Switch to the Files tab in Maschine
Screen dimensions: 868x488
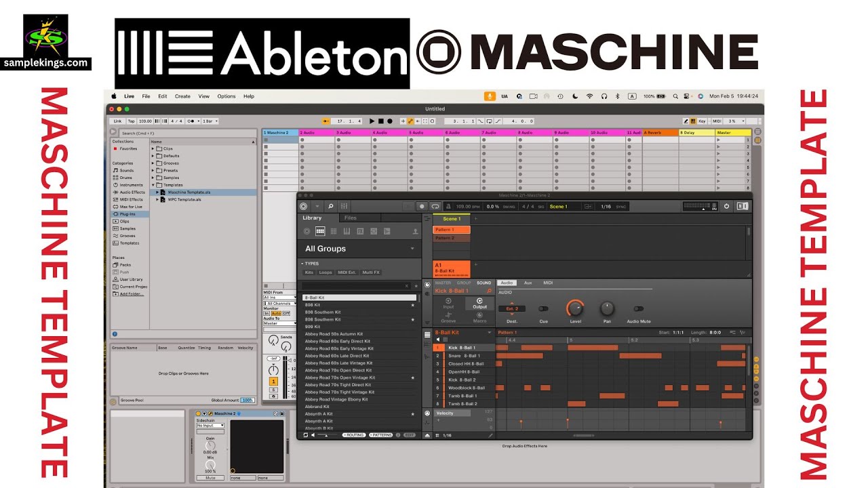click(x=351, y=218)
